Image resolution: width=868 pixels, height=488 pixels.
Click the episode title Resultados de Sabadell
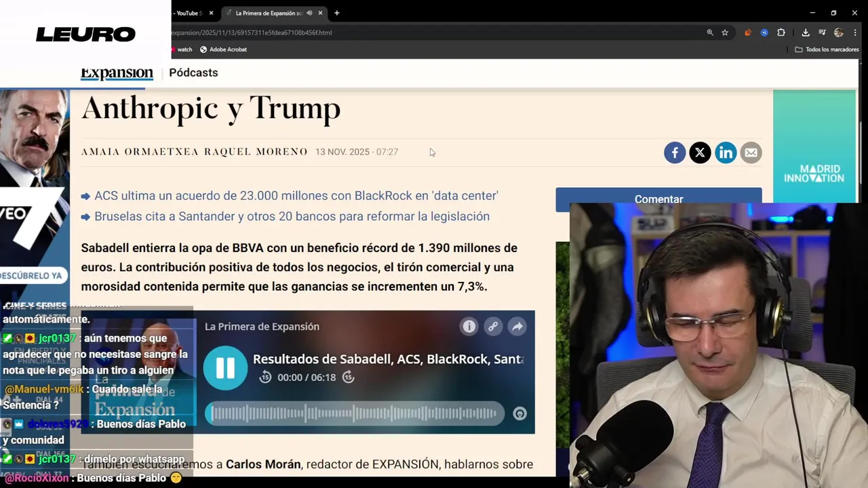point(388,359)
